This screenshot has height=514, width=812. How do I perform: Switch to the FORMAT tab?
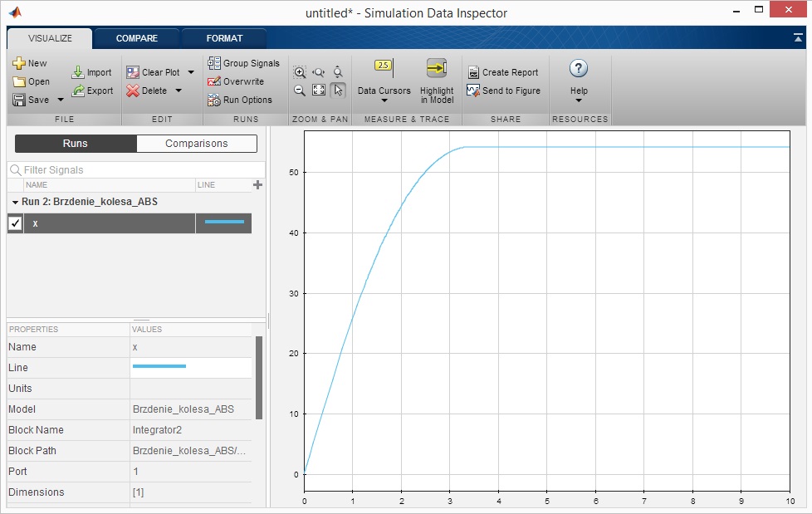(x=224, y=38)
